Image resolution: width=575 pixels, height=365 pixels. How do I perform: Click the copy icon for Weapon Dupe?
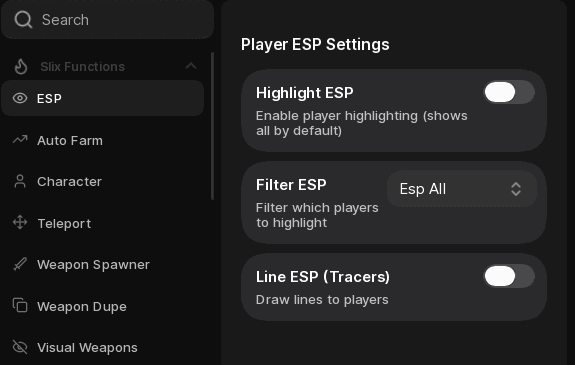[x=20, y=305]
